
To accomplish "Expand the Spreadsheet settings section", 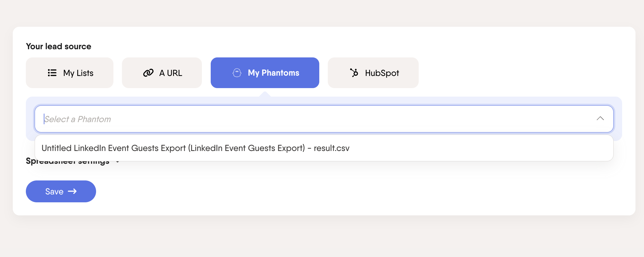I will 72,162.
